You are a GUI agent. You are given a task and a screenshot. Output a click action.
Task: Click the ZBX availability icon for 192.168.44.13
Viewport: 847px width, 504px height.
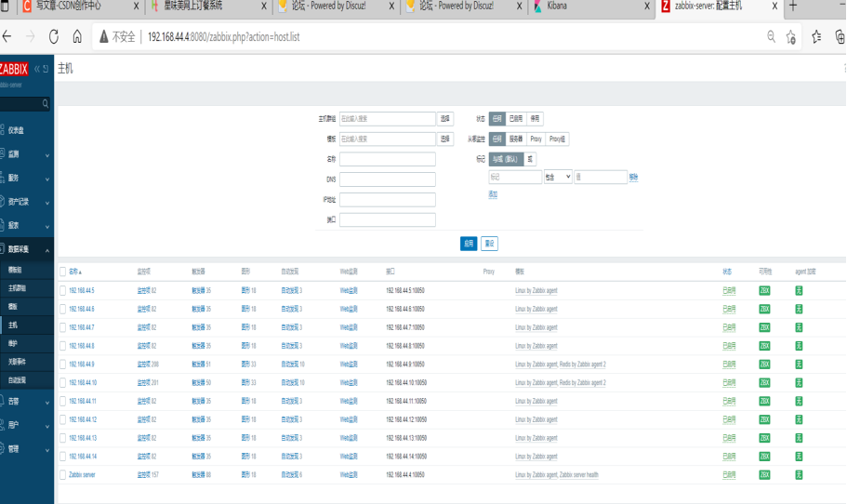click(x=764, y=438)
